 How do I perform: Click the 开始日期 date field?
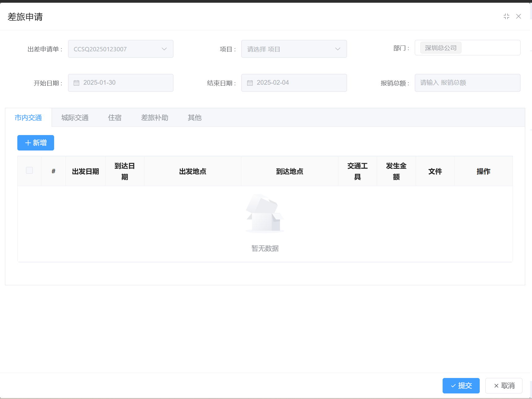(124, 83)
